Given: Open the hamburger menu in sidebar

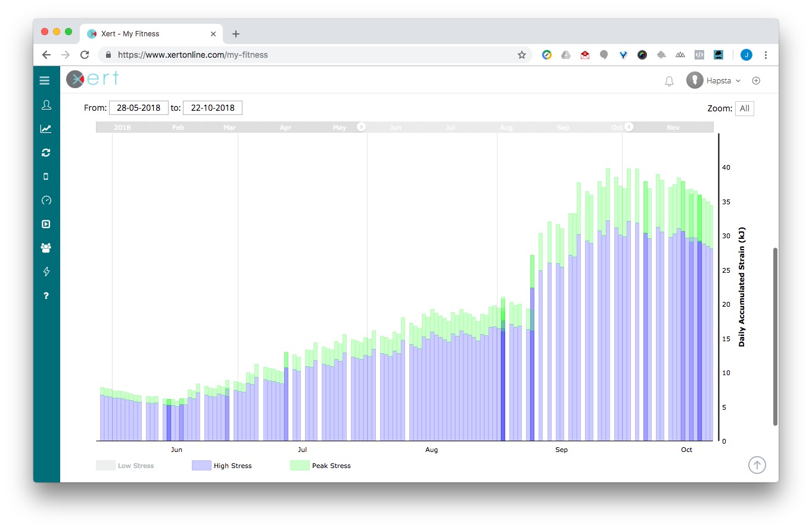Looking at the screenshot, I should 45,80.
